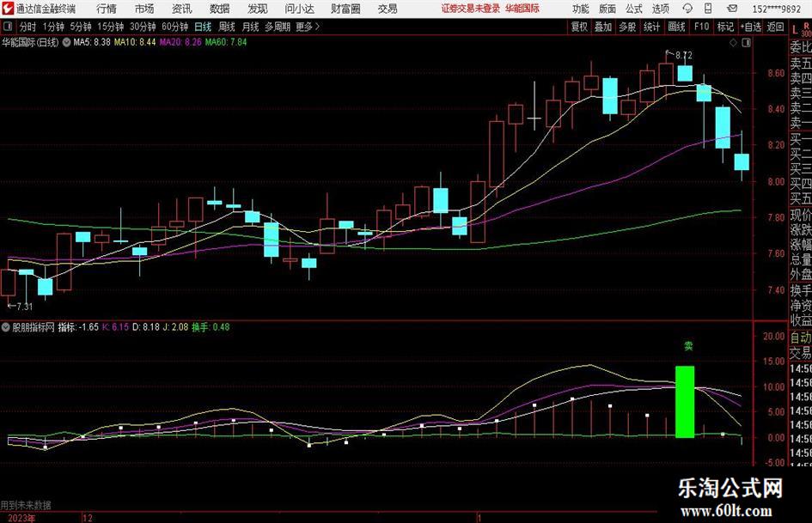Switch to 30分钟 period
Screen dimensions: 812x523
pyautogui.click(x=143, y=27)
